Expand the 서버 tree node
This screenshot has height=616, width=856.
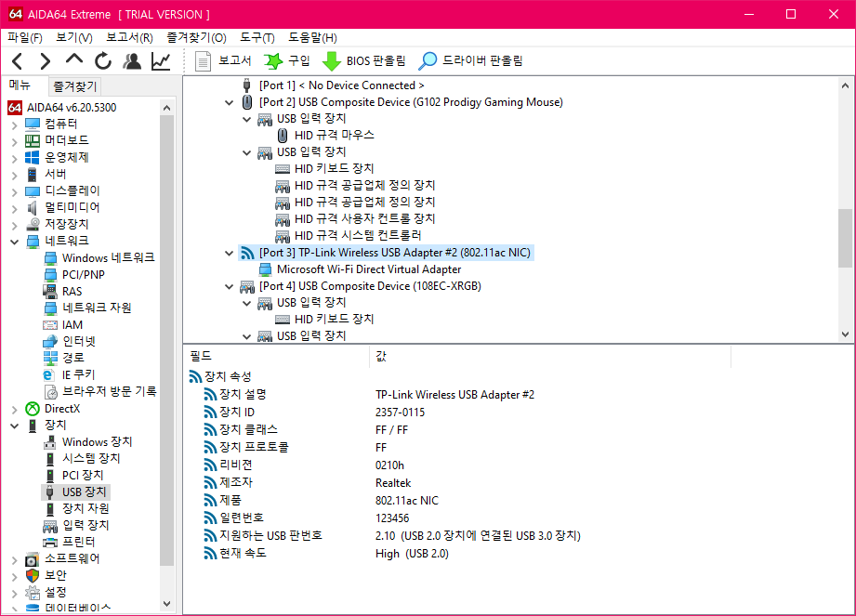point(14,176)
